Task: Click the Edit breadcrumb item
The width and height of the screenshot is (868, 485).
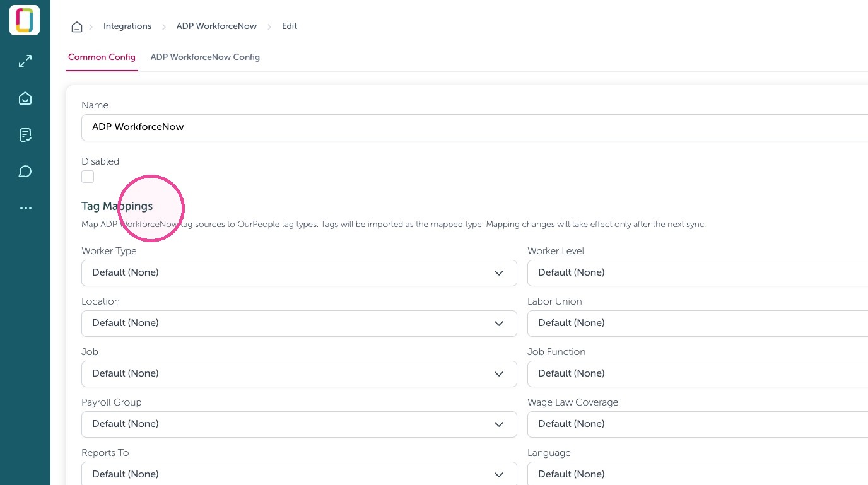Action: click(290, 26)
